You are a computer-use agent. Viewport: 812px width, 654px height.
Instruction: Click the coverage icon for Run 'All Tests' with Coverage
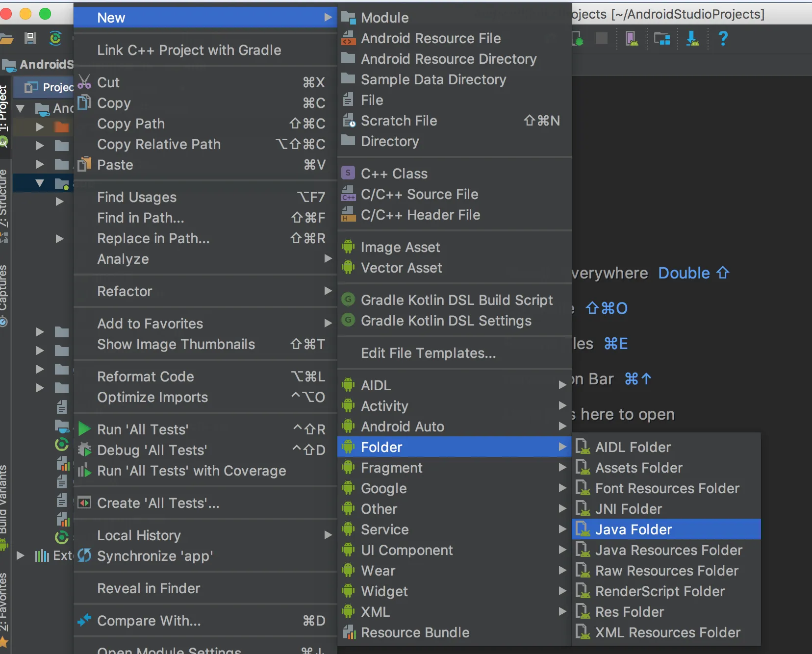(x=84, y=470)
